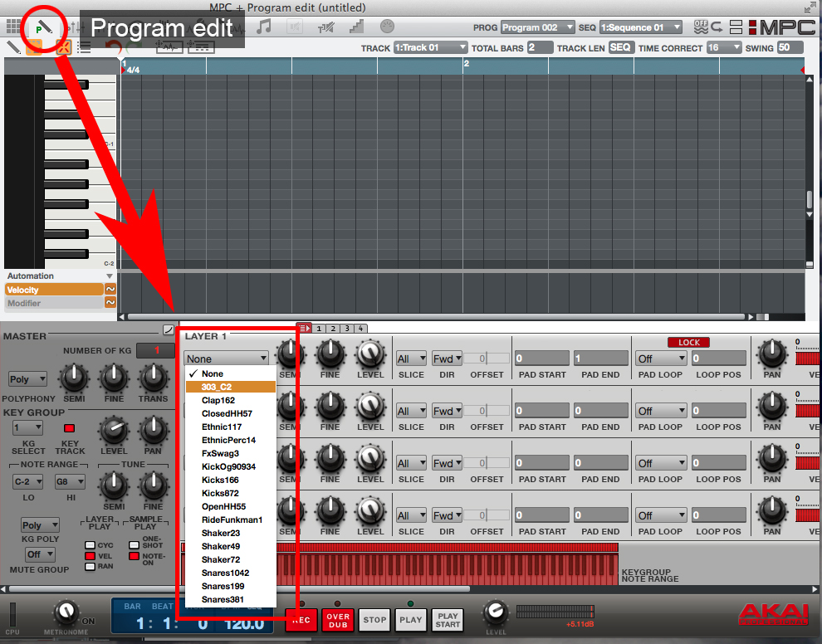
Task: Toggle the KEY TRACK red button
Action: 69,428
